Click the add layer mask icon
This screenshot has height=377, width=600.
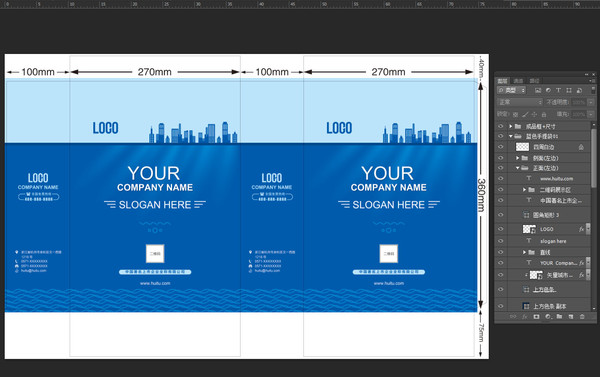click(x=536, y=317)
